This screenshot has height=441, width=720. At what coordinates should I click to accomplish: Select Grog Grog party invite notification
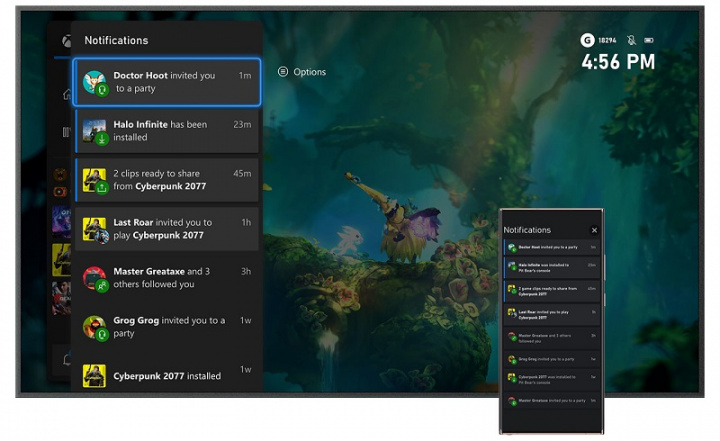(167, 327)
